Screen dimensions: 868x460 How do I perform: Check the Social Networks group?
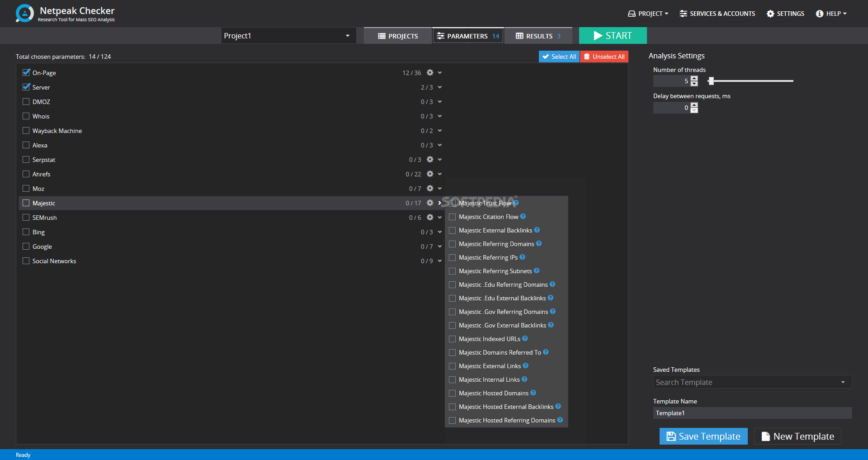[x=26, y=261]
